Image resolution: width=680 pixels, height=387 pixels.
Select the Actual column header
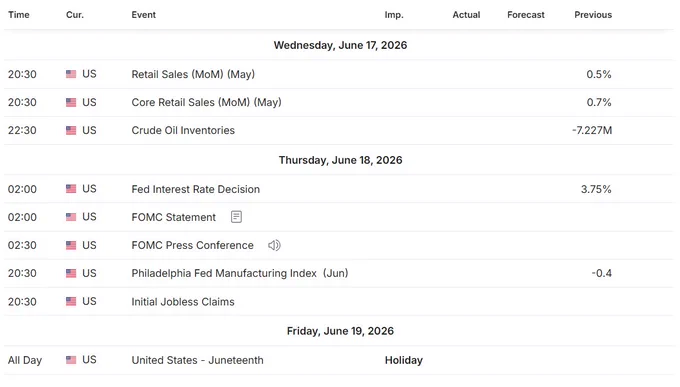tap(466, 15)
